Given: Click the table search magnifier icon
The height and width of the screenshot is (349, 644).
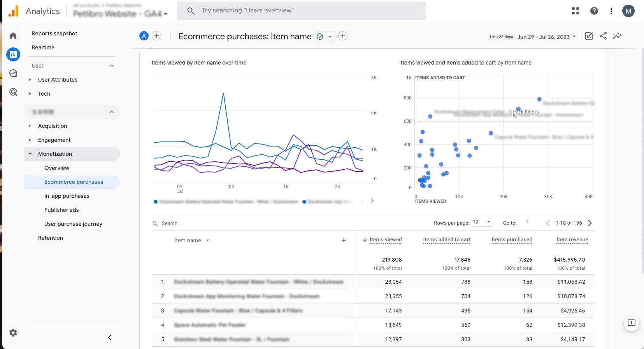Looking at the screenshot, I should tap(155, 223).
